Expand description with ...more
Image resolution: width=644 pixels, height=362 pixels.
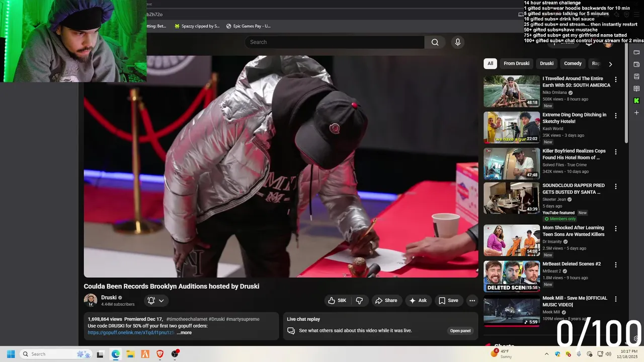(184, 333)
